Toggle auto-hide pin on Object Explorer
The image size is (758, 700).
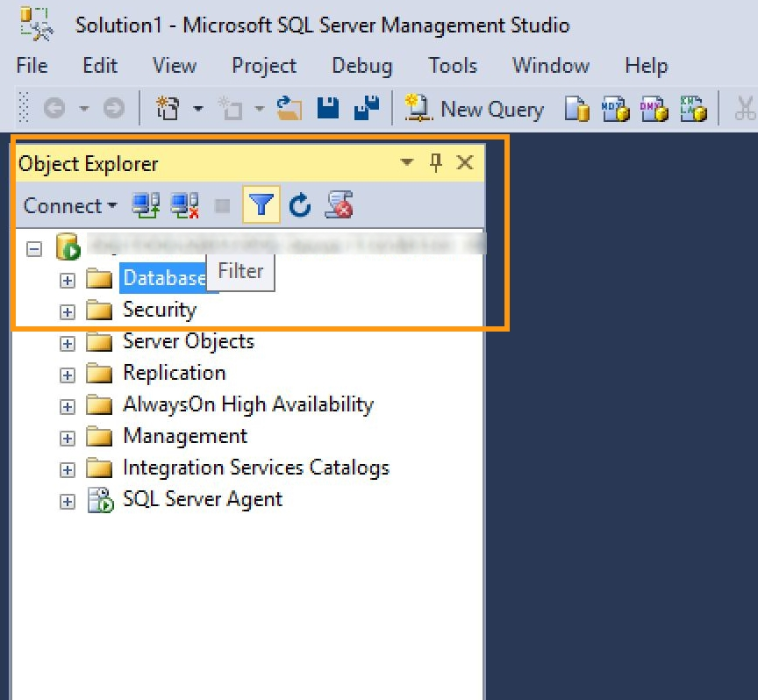[435, 162]
